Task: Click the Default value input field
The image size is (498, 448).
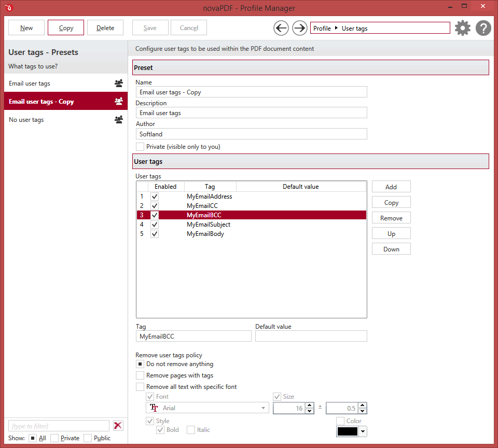Action: point(311,336)
